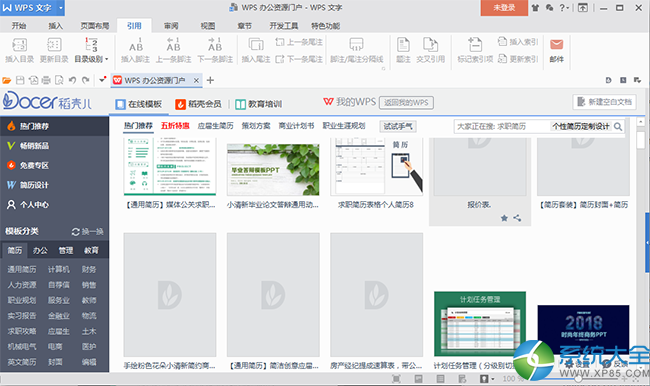Screen dimensions: 650x386
Task: Click the redo arrow icon
Action: click(x=86, y=80)
